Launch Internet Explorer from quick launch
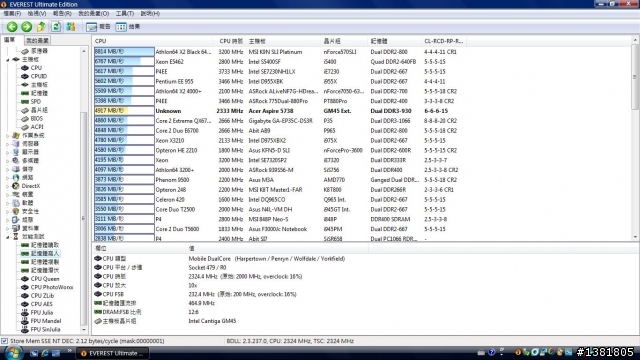This screenshot has height=360, width=640. pyautogui.click(x=45, y=353)
